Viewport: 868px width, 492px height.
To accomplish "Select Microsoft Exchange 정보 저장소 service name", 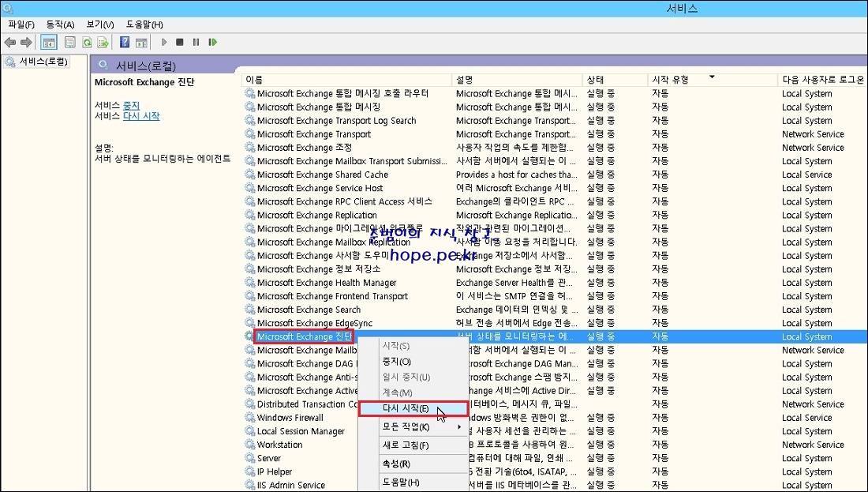I will [319, 269].
